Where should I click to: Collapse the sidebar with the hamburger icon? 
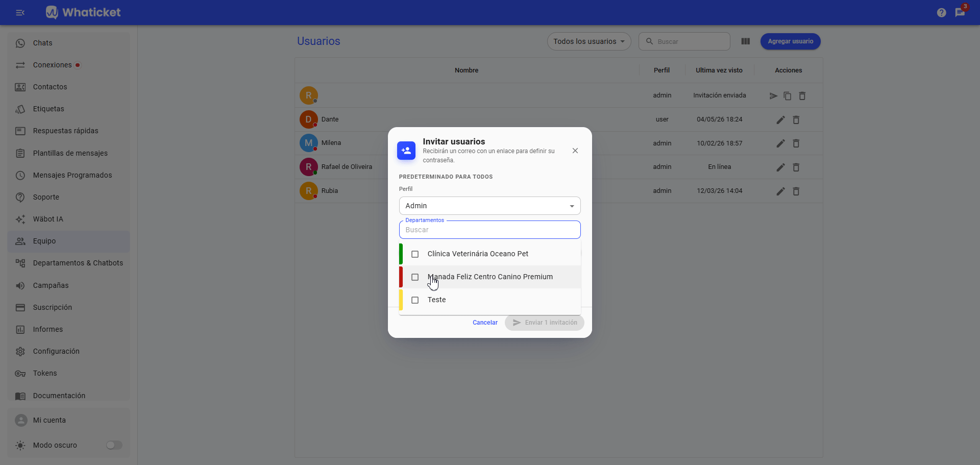[20, 12]
